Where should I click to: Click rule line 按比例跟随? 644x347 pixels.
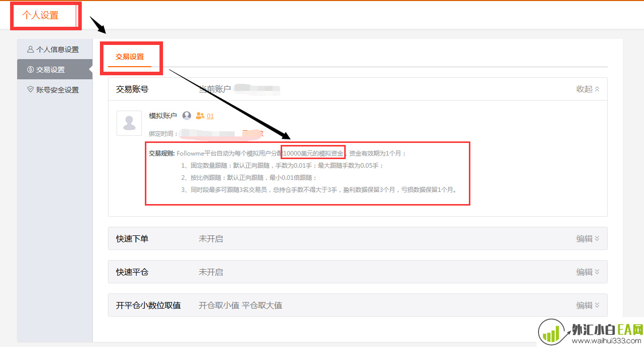point(249,177)
